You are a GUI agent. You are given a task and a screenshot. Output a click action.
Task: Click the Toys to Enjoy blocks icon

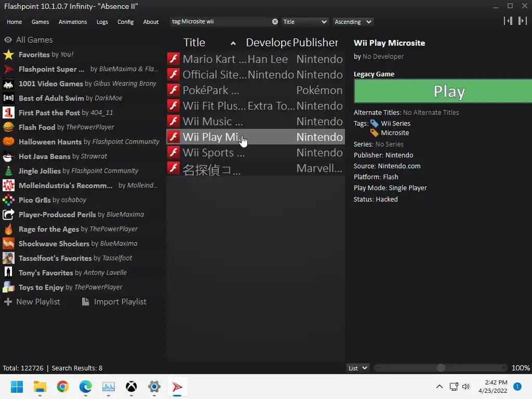8,287
